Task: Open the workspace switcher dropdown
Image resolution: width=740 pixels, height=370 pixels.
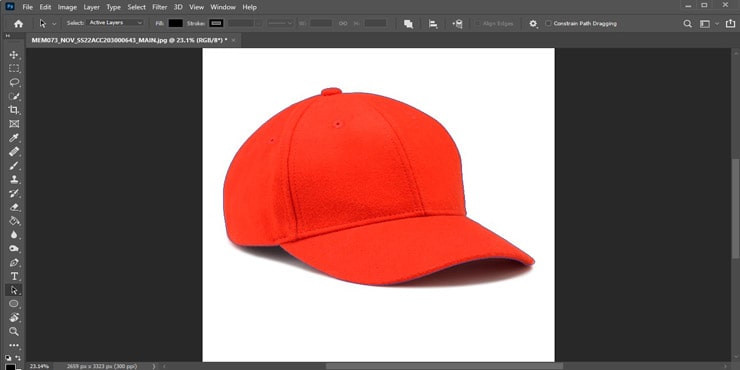Action: coord(708,24)
